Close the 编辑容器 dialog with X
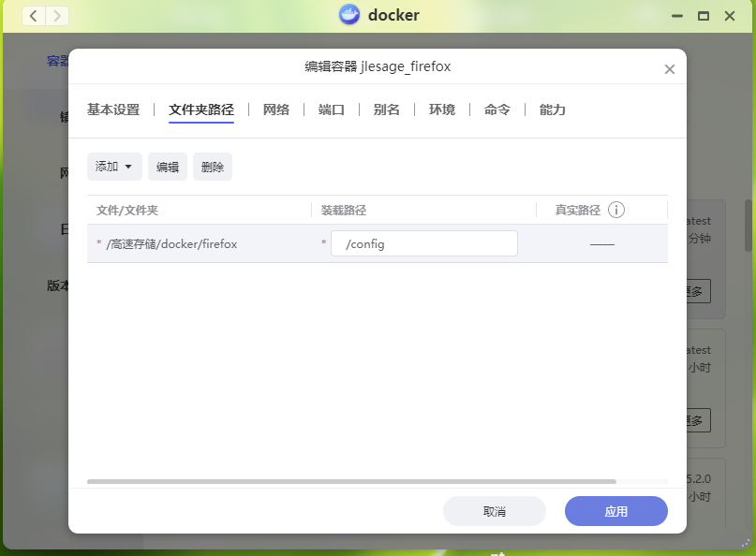This screenshot has height=556, width=756. tap(669, 69)
